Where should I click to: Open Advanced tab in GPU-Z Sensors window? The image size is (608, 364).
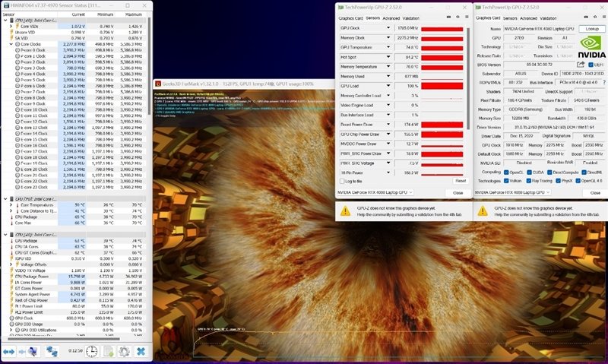391,18
